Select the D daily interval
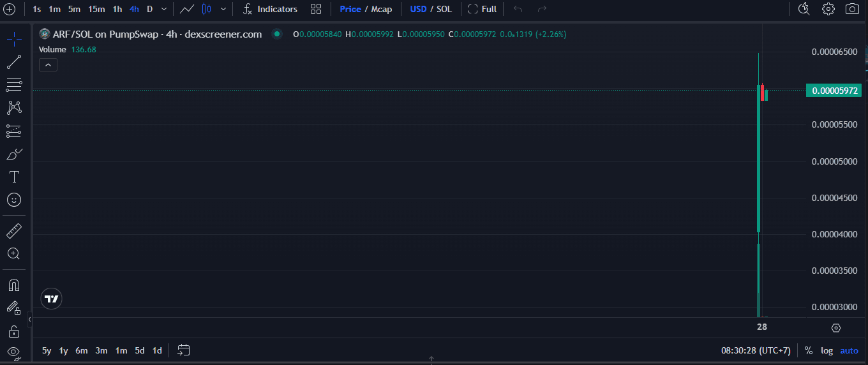This screenshot has height=365, width=868. (x=149, y=9)
